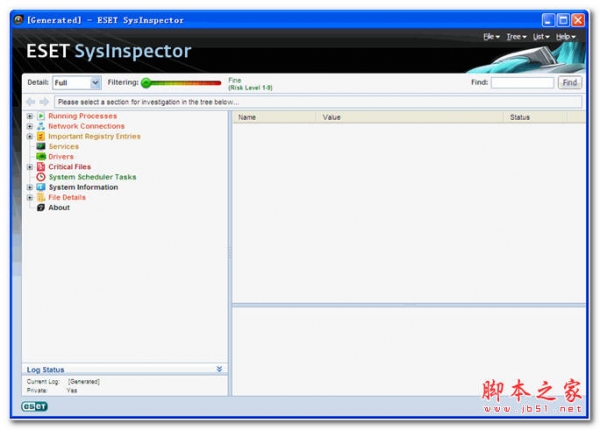The height and width of the screenshot is (430, 600).
Task: Select Critical Files in the tree
Action: click(70, 167)
